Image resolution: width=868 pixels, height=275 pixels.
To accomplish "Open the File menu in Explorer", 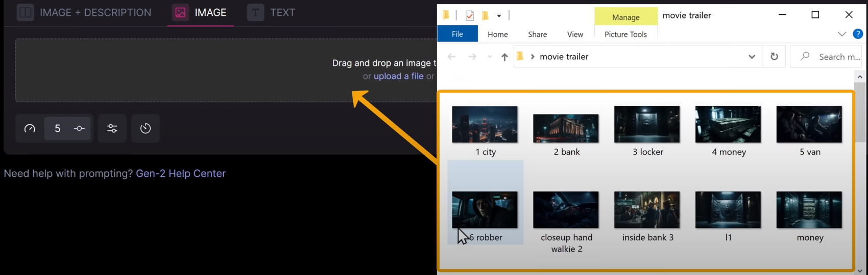I will point(457,34).
